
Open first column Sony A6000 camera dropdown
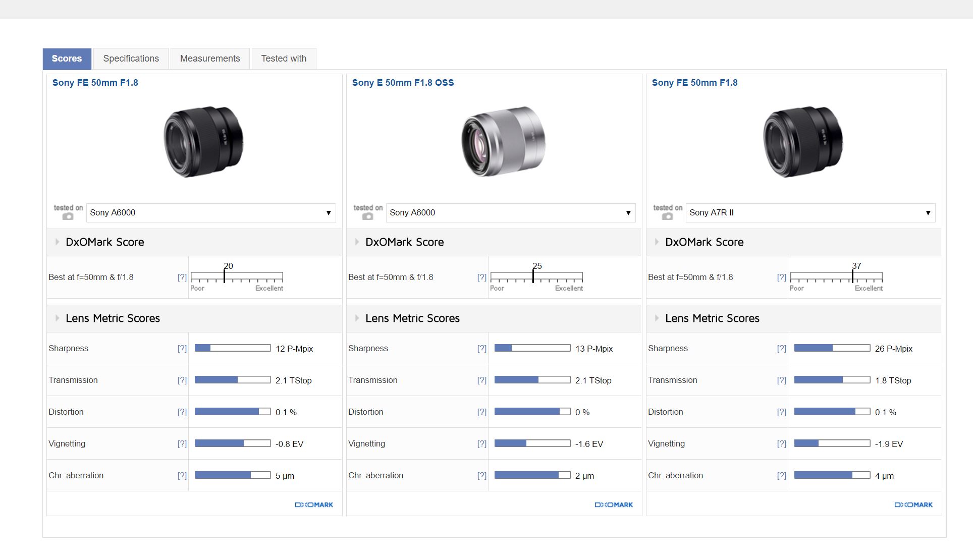click(211, 213)
